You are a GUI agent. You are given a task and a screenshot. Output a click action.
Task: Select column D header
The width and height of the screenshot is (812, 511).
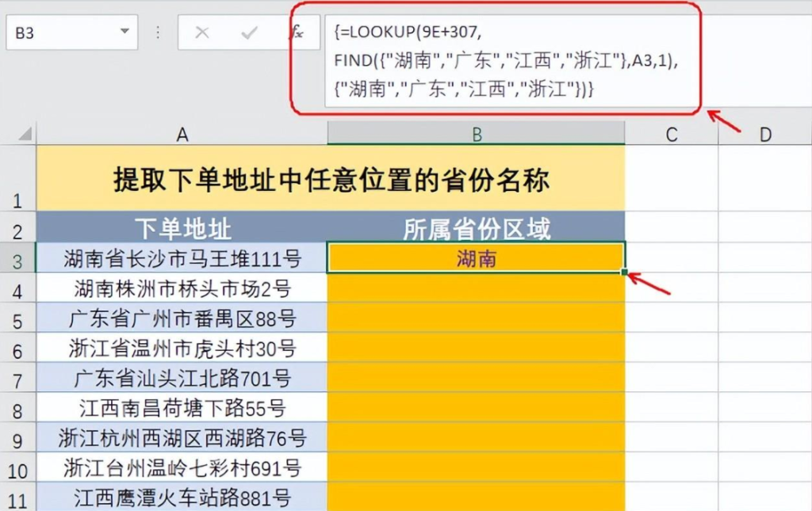[x=765, y=133]
